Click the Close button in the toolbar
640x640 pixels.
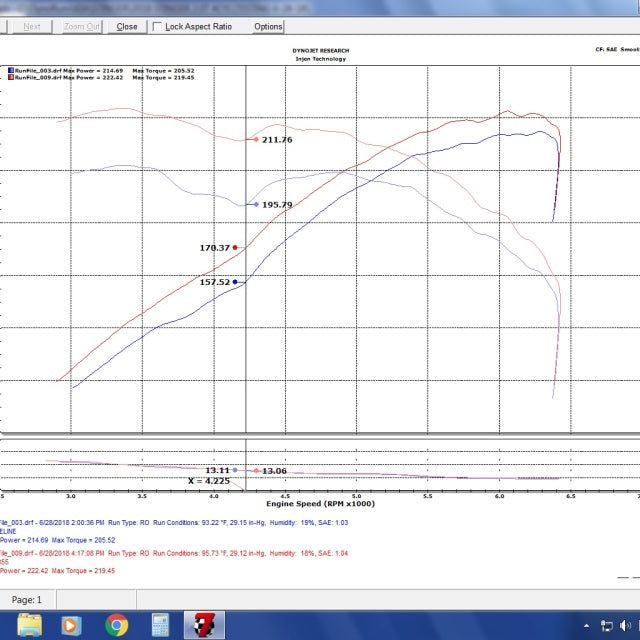127,26
